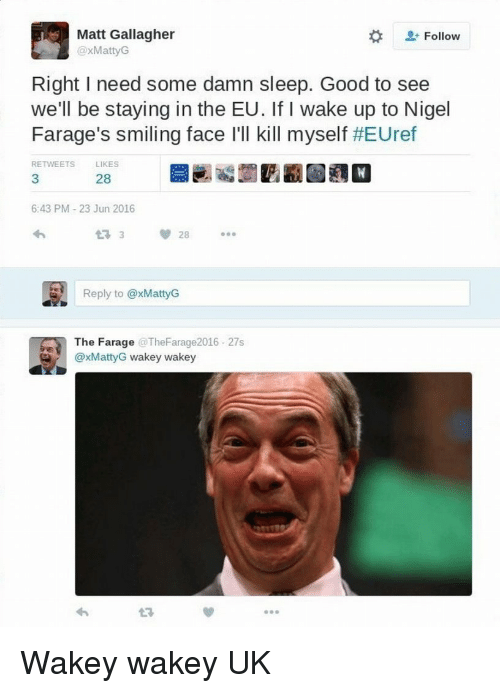
Task: Enlarge the attached photo in reply tweet
Action: click(x=273, y=484)
